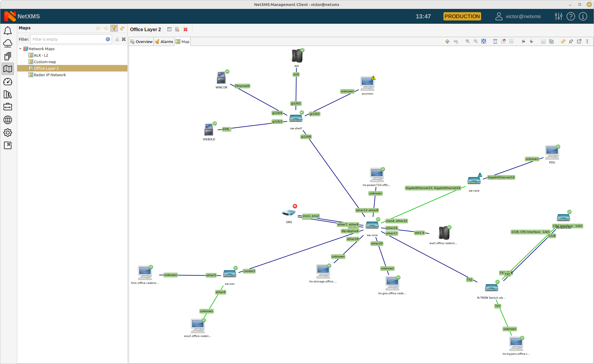Pin the map view with pushpin icon
594x364 pixels.
[x=571, y=42]
